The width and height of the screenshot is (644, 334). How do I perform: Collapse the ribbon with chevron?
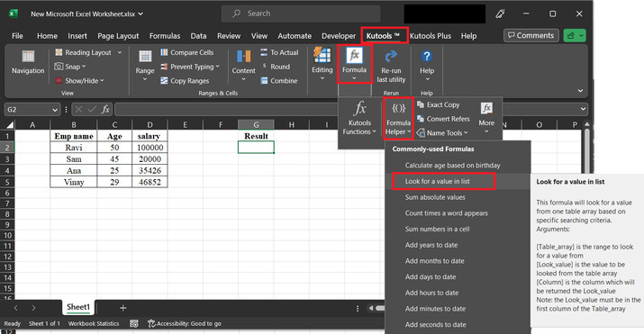click(580, 91)
